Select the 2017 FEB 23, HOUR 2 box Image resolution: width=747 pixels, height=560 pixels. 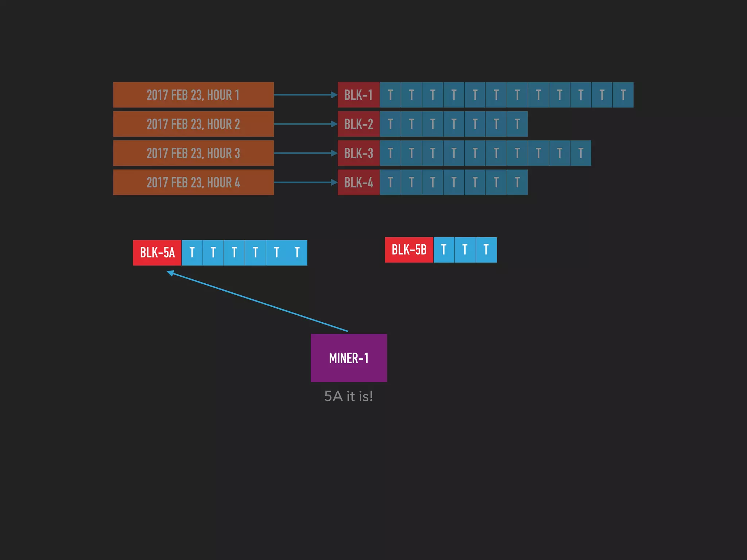[x=193, y=124]
